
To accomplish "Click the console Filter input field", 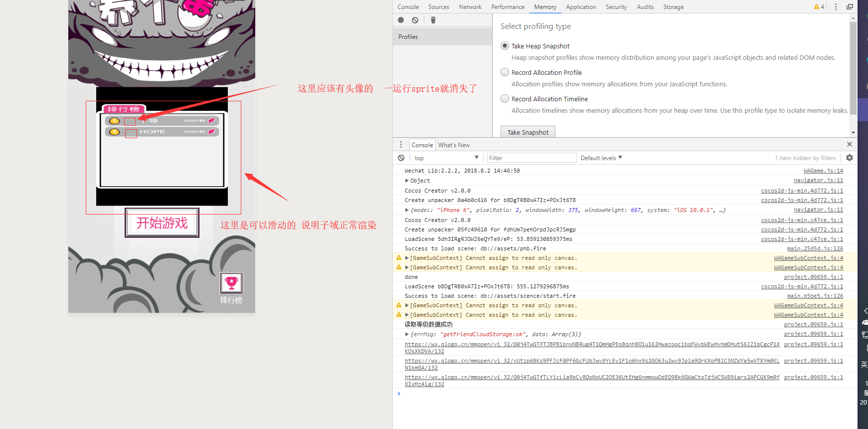I will tap(531, 158).
